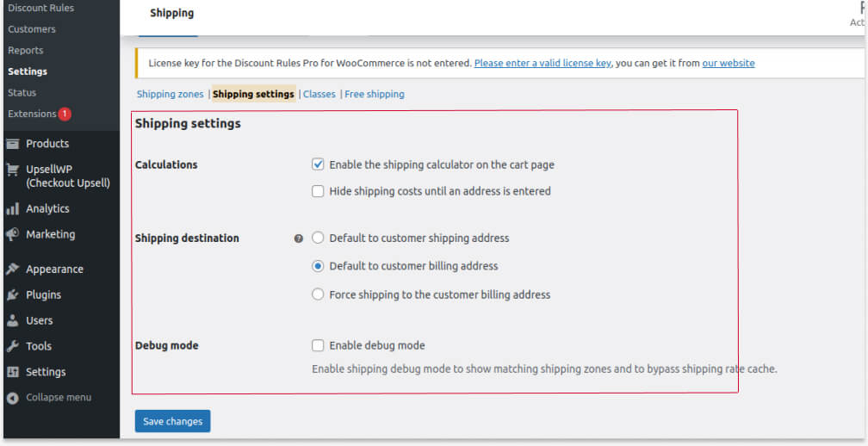Follow the enter a valid license key link

tap(542, 63)
